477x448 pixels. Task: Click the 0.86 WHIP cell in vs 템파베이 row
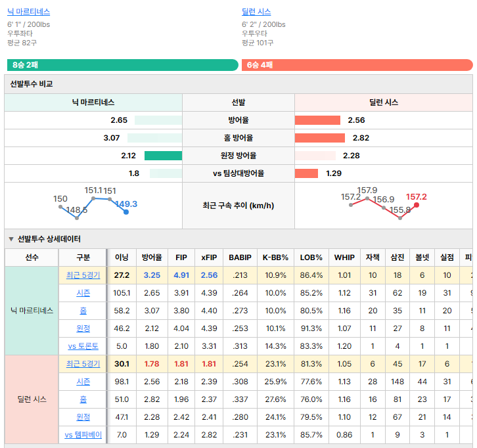(344, 435)
